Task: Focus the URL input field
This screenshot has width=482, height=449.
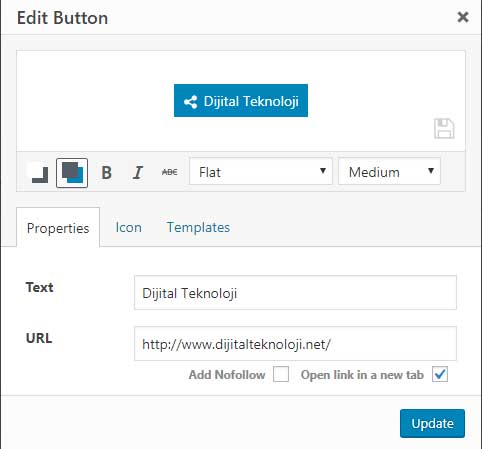Action: [295, 344]
